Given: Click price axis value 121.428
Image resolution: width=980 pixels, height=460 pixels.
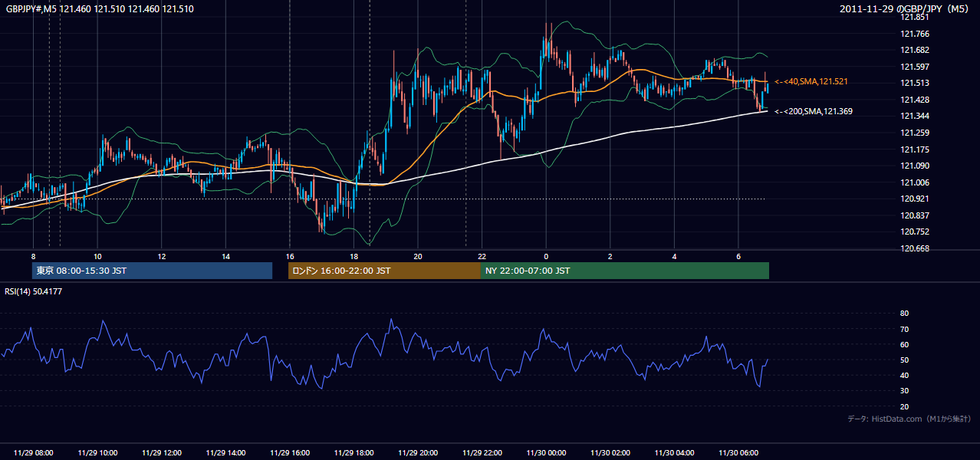Looking at the screenshot, I should (x=914, y=100).
